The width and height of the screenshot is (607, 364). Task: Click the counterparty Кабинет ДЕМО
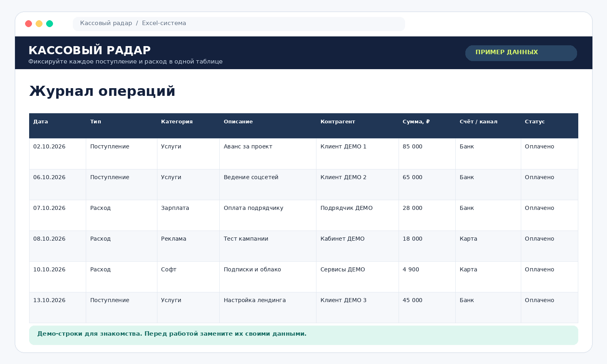point(357,246)
